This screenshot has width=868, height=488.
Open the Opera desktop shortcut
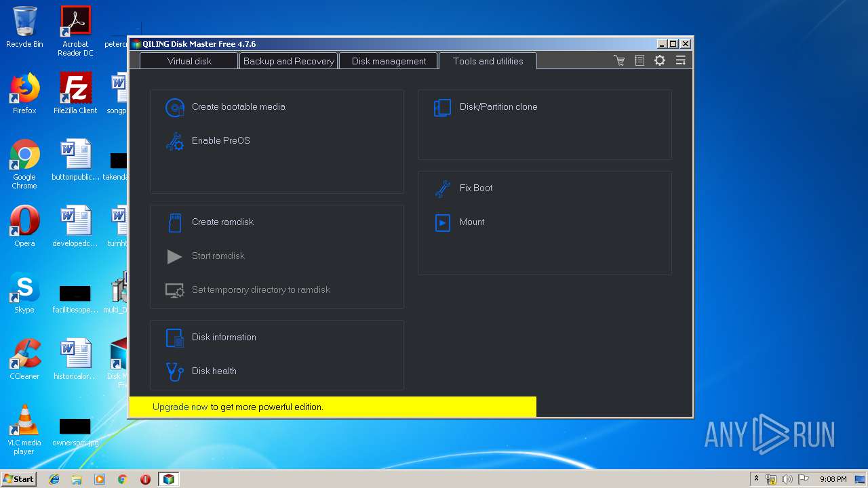(24, 226)
